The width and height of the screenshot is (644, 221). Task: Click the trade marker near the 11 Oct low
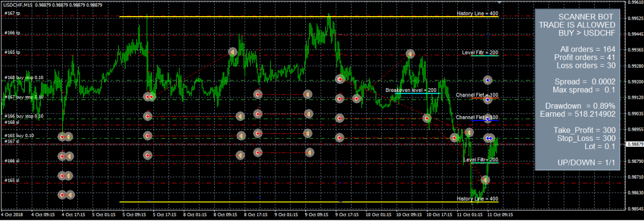[x=485, y=180]
